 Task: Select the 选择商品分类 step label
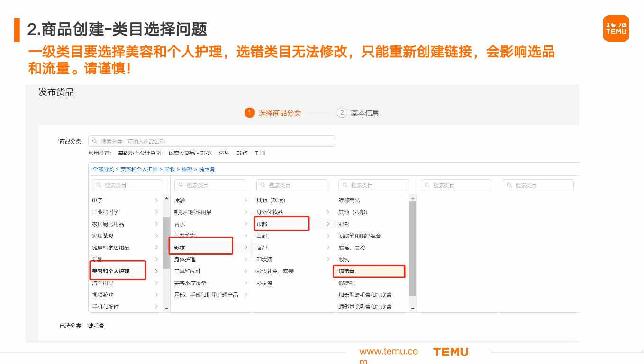[280, 113]
